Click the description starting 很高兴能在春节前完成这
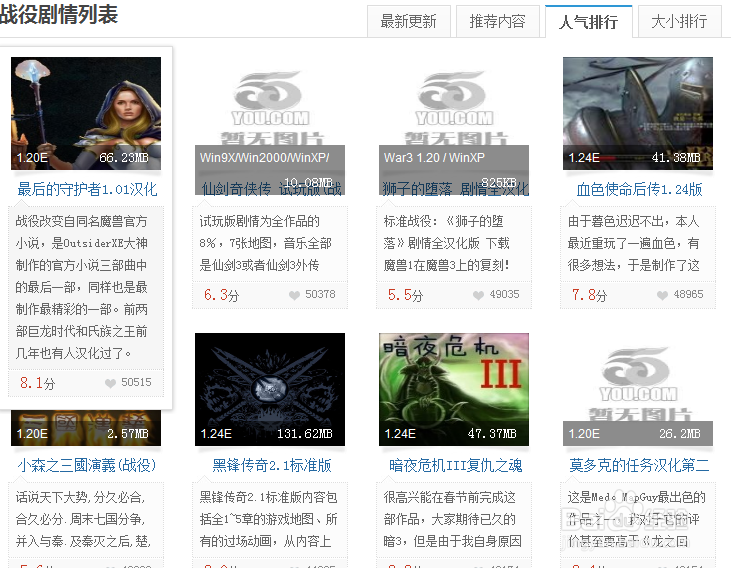731x568 pixels. pos(452,520)
